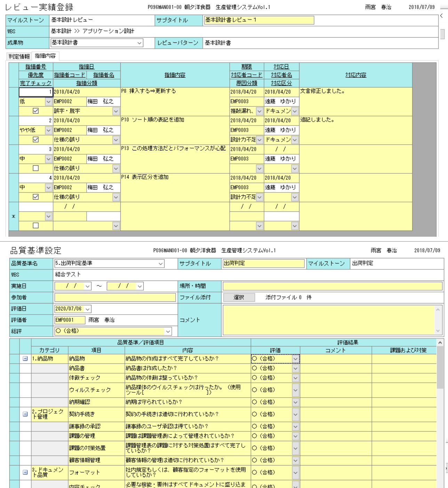Expand the 品質基準名 dropdown list
Image resolution: width=448 pixels, height=488 pixels.
point(160,264)
